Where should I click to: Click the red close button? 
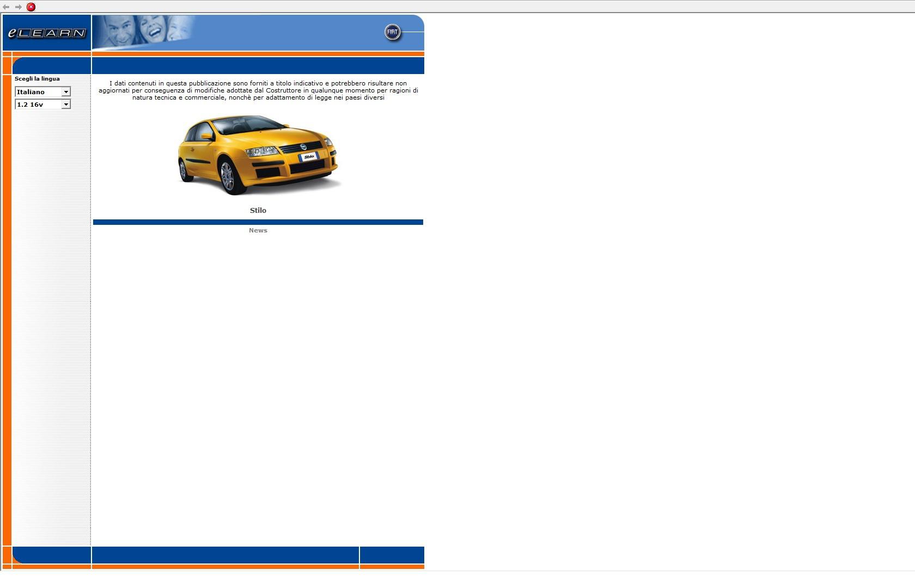31,7
